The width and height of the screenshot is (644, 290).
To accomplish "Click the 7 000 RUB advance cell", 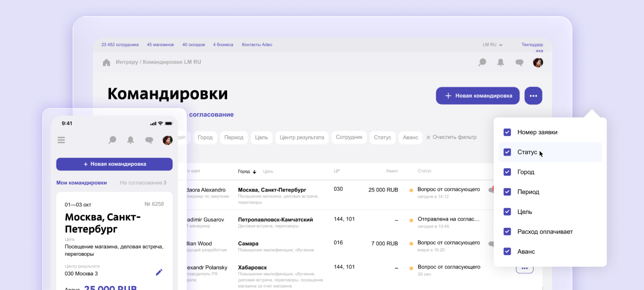I will (385, 244).
